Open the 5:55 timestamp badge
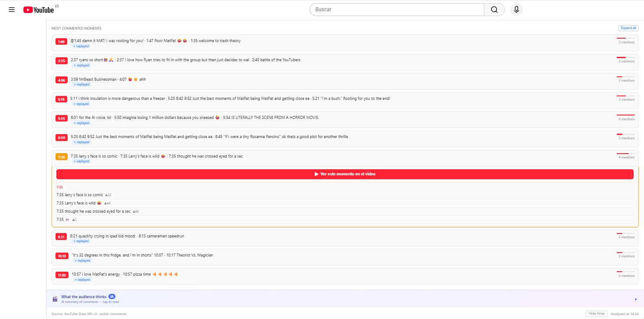 tap(62, 118)
